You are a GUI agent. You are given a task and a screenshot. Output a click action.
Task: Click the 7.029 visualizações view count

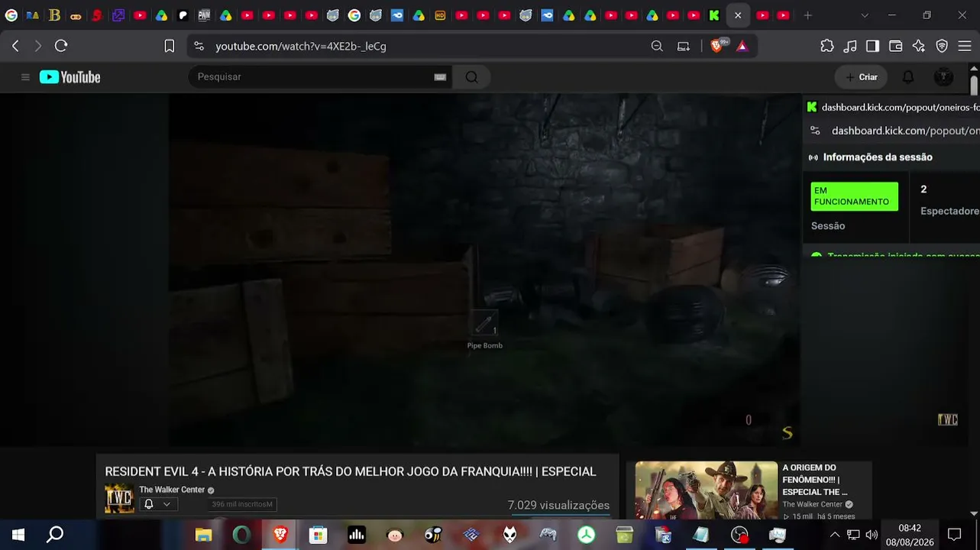[558, 505]
